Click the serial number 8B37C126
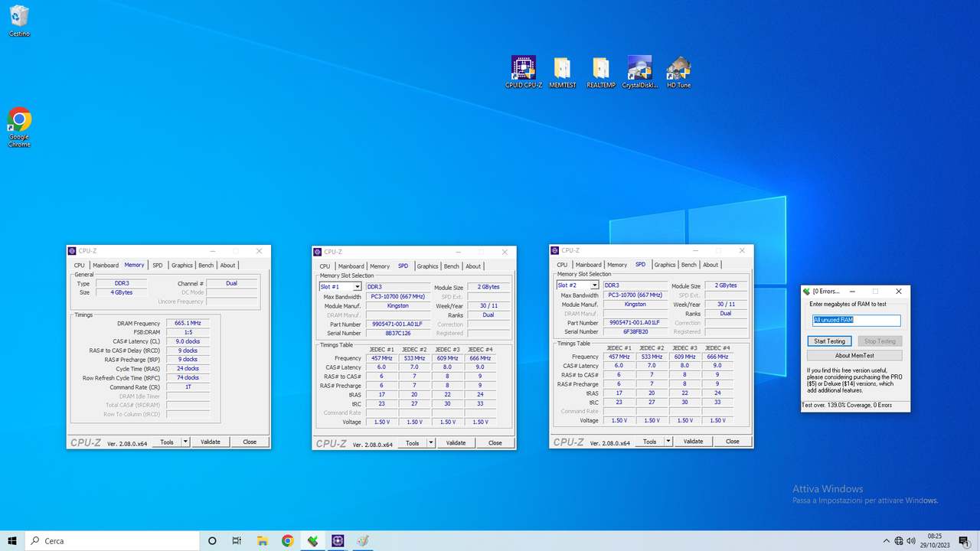 pyautogui.click(x=398, y=334)
